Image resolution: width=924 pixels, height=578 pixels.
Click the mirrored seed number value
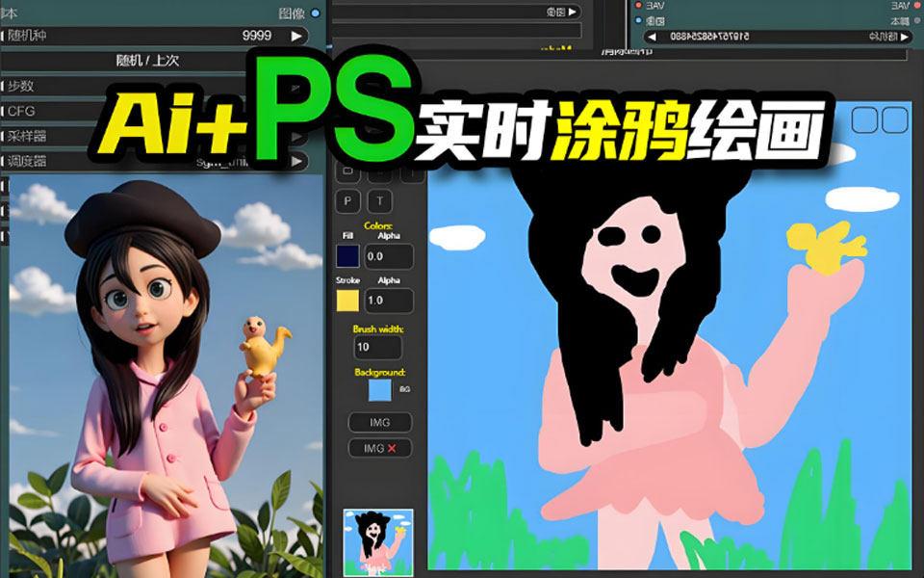point(709,37)
